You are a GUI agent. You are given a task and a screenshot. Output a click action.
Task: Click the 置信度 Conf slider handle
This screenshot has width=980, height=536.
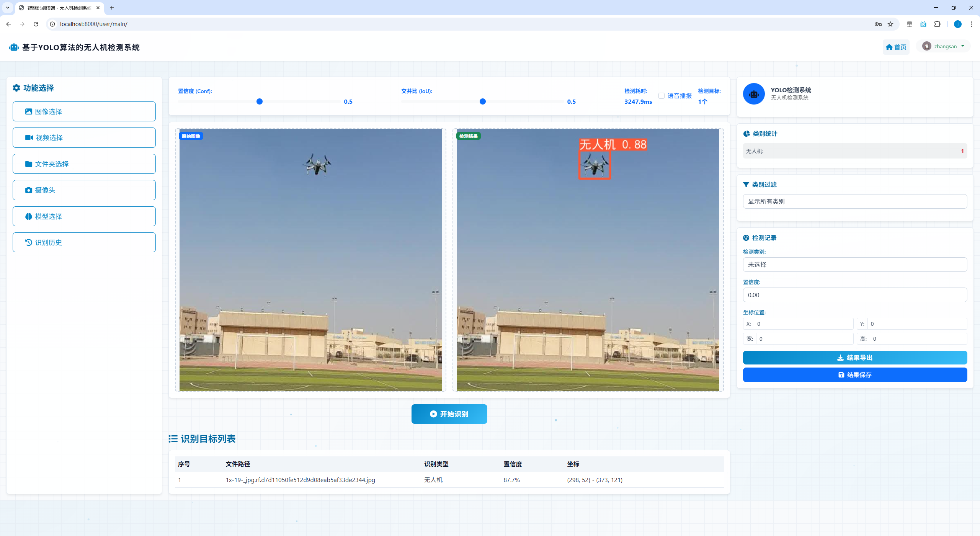(x=260, y=101)
